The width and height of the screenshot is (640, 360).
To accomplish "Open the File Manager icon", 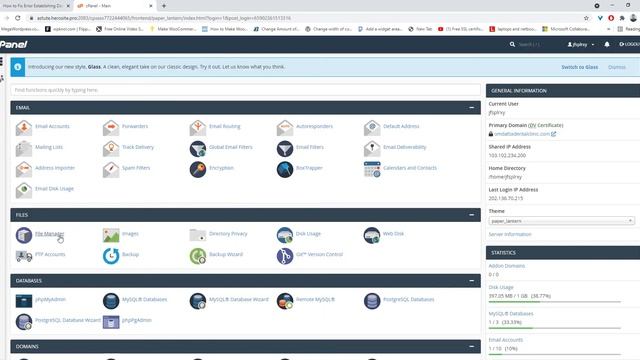I will pyautogui.click(x=24, y=235).
